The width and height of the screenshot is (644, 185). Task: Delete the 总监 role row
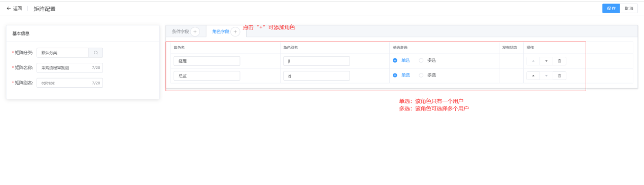click(559, 76)
